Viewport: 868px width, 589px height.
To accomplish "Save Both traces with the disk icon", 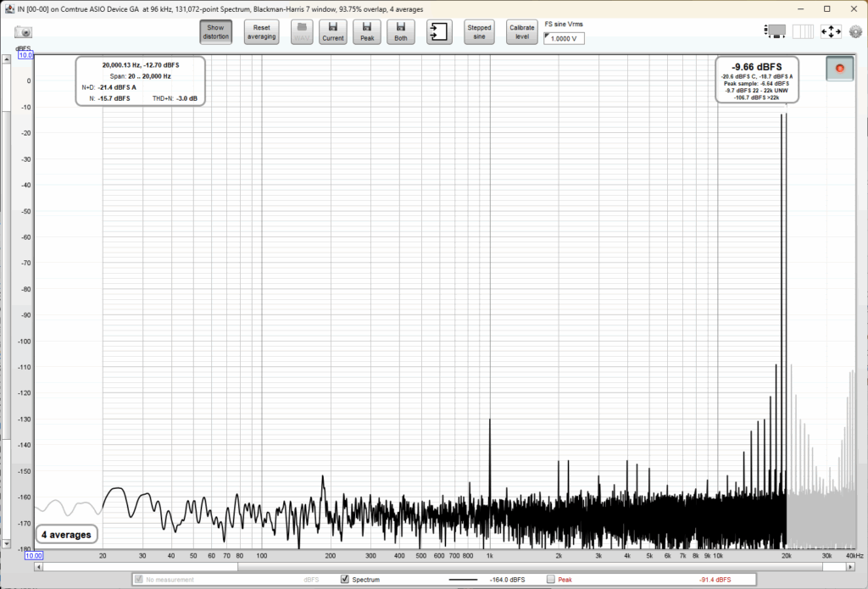I will coord(401,32).
